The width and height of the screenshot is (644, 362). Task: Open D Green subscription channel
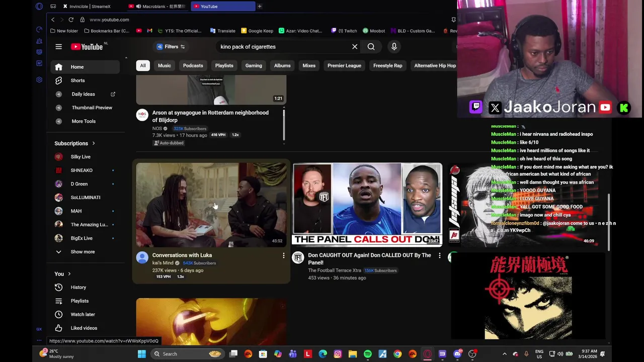(85, 184)
